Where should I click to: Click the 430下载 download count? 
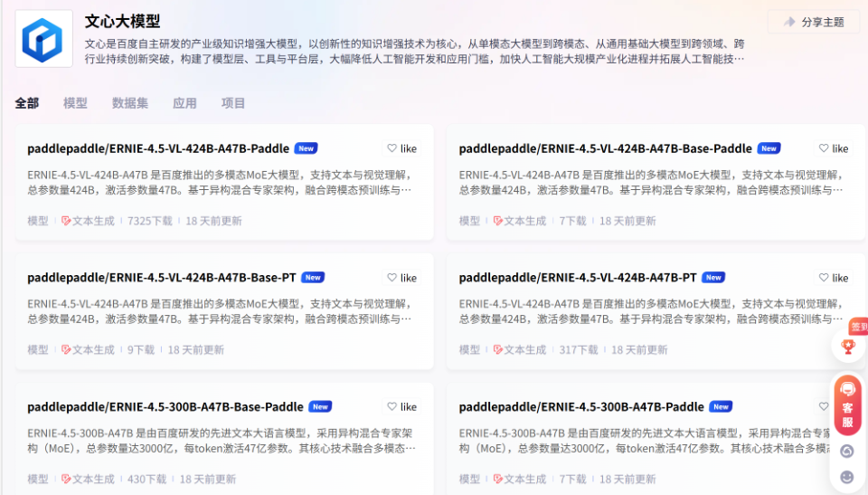tap(146, 479)
